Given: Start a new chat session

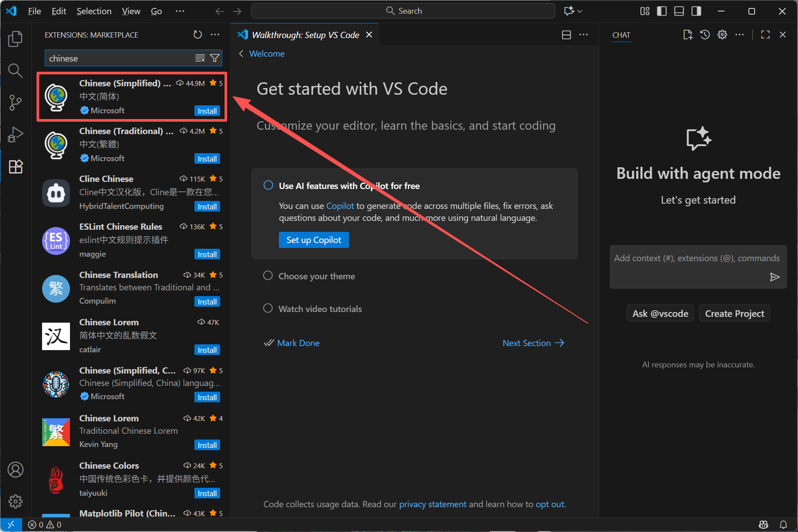Looking at the screenshot, I should click(688, 35).
